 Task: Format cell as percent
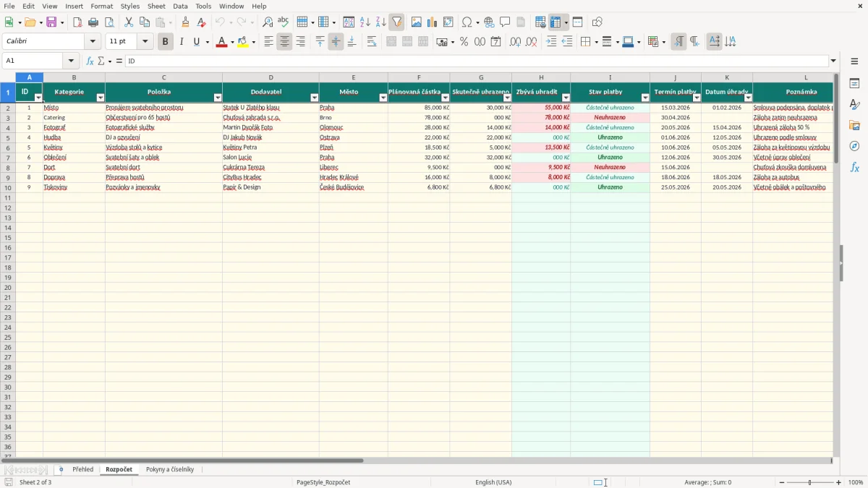point(464,42)
